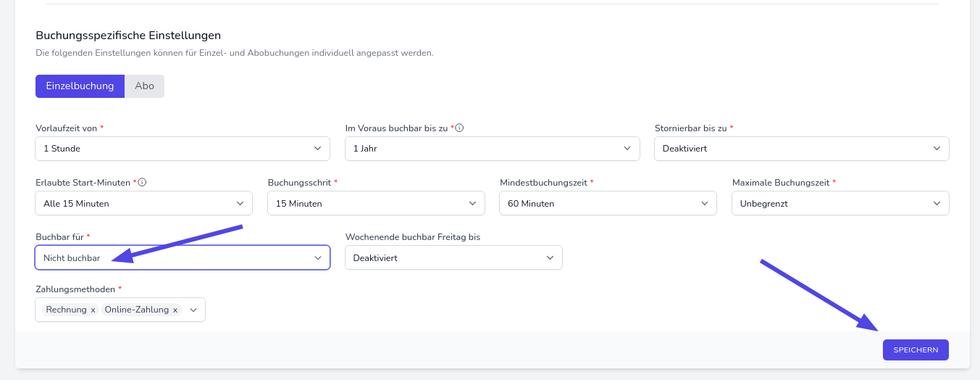
Task: Click the Deaktiviert value in Stornierbar field
Action: 684,148
